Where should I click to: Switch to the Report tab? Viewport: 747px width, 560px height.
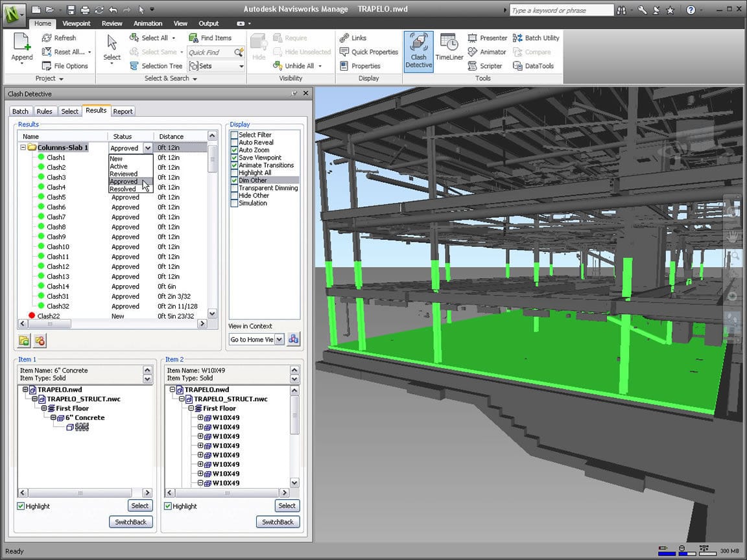[x=123, y=111]
